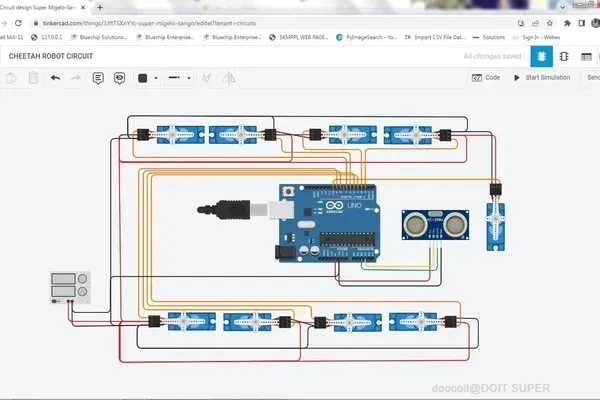The image size is (600, 400).
Task: Open the Import CSV File Data bookmark
Action: (435, 37)
